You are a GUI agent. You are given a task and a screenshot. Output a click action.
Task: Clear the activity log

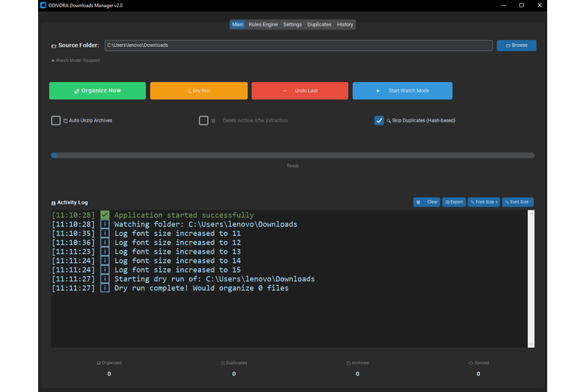427,202
